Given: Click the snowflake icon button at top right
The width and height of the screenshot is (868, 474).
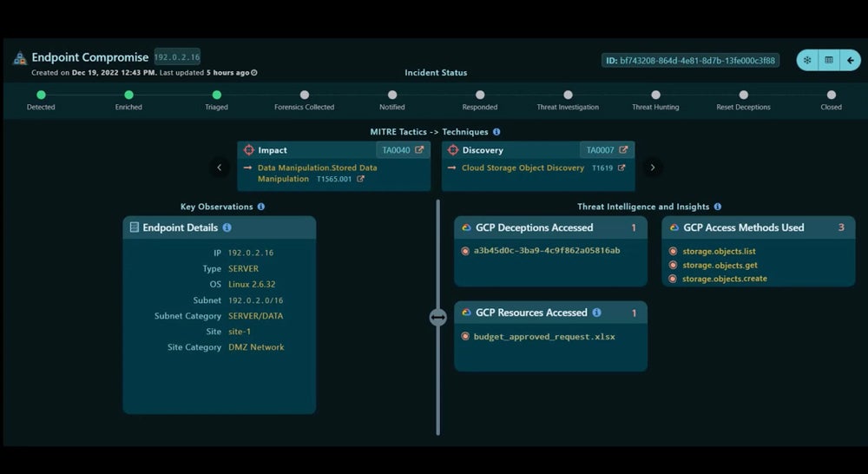Looking at the screenshot, I should [x=807, y=60].
